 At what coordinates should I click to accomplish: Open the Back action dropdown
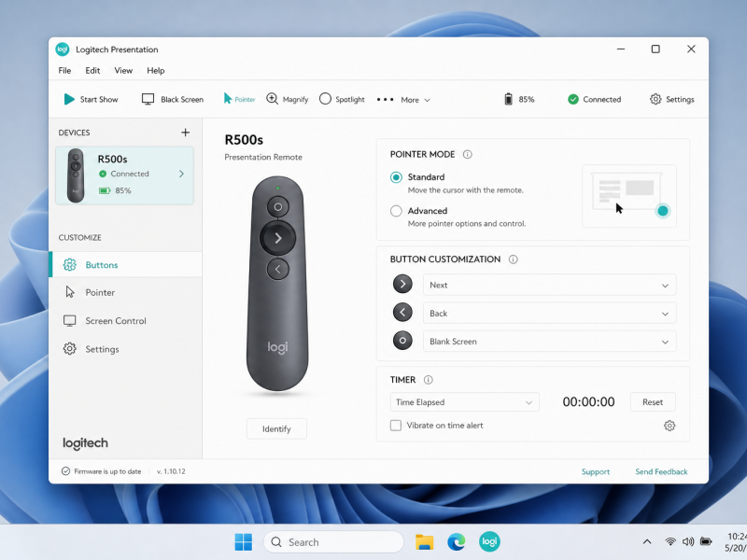[549, 314]
